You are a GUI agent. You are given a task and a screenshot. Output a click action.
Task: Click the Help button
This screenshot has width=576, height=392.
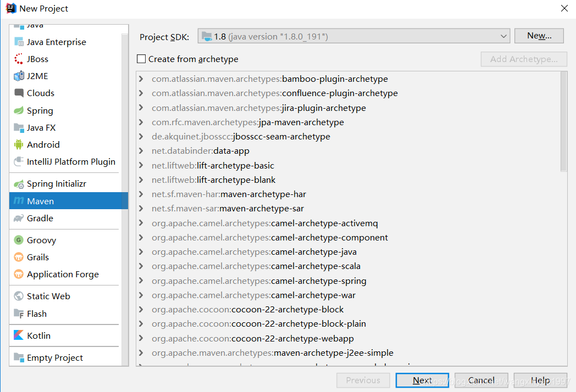tap(540, 380)
